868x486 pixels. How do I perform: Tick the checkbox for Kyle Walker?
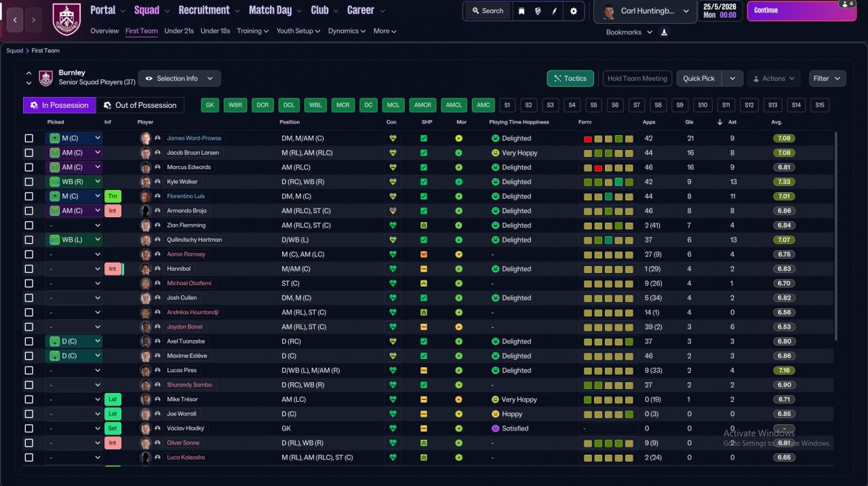pos(28,182)
